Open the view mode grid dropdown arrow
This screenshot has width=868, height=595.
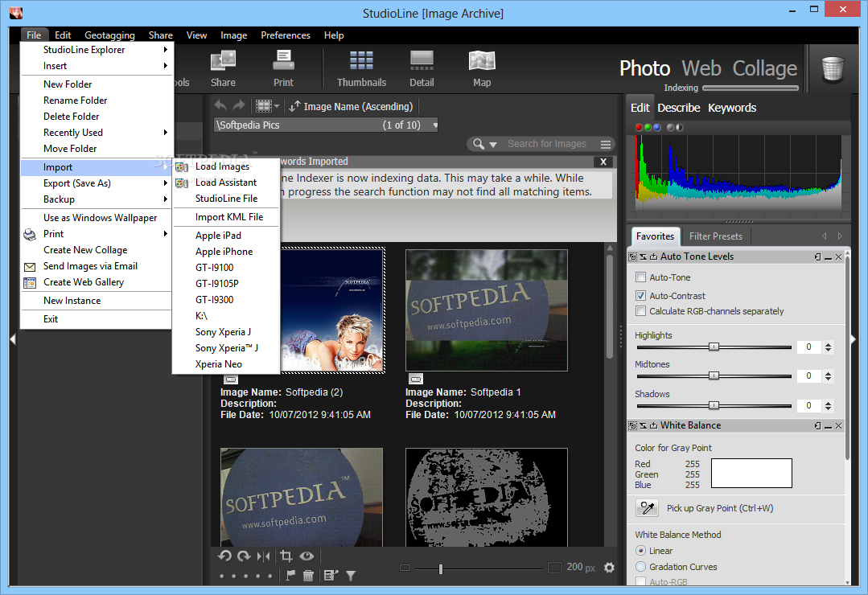coord(277,105)
